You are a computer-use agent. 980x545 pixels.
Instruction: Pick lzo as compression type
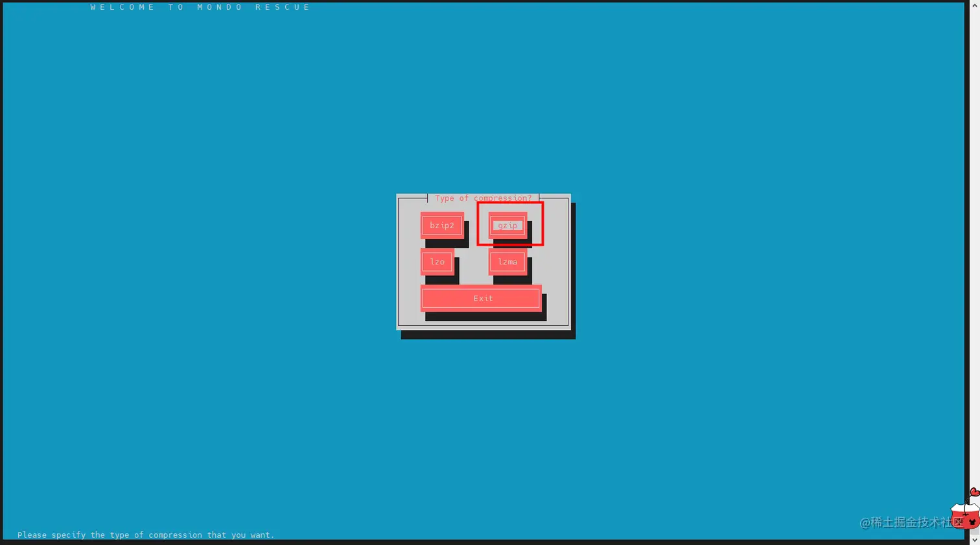pos(437,262)
